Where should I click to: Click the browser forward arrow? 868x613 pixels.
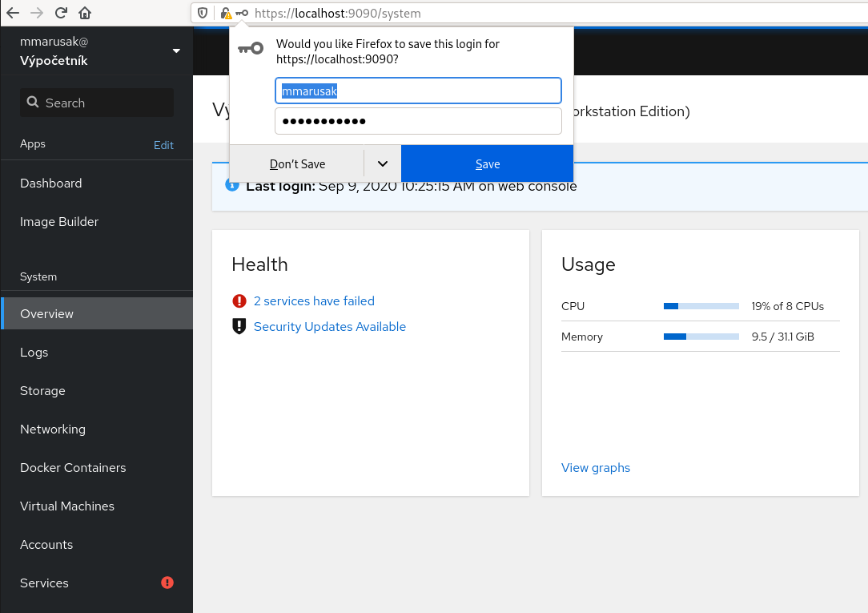[37, 13]
